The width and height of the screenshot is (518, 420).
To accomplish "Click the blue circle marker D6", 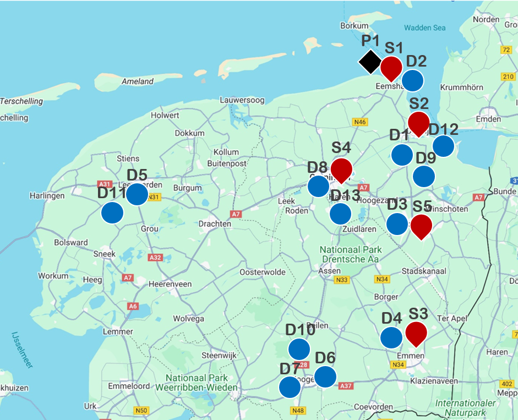I will point(325,377).
